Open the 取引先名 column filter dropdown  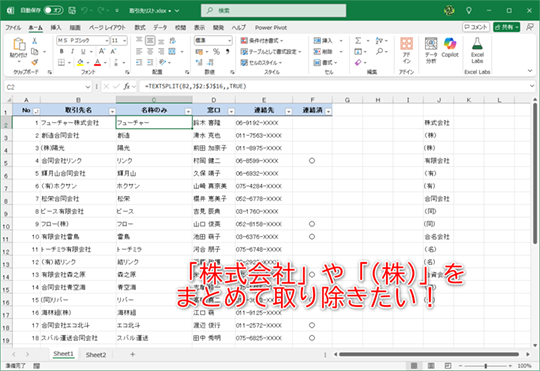112,111
